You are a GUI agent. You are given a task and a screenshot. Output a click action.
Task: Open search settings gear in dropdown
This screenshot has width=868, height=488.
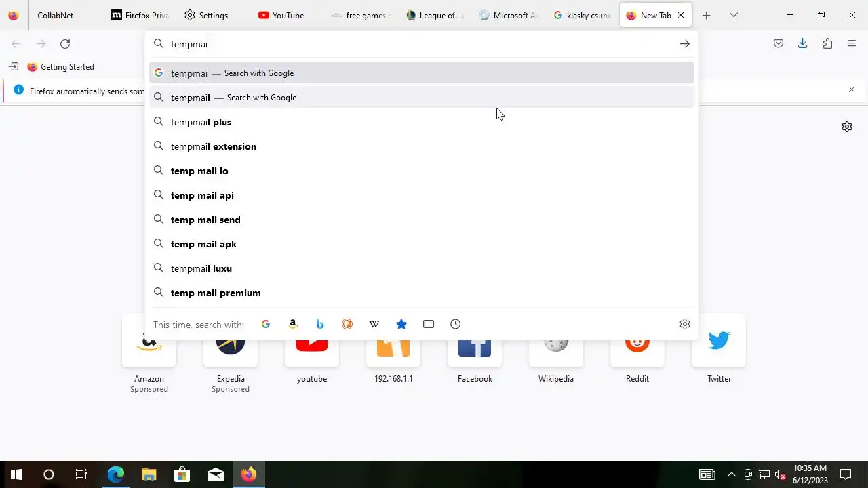tap(685, 324)
